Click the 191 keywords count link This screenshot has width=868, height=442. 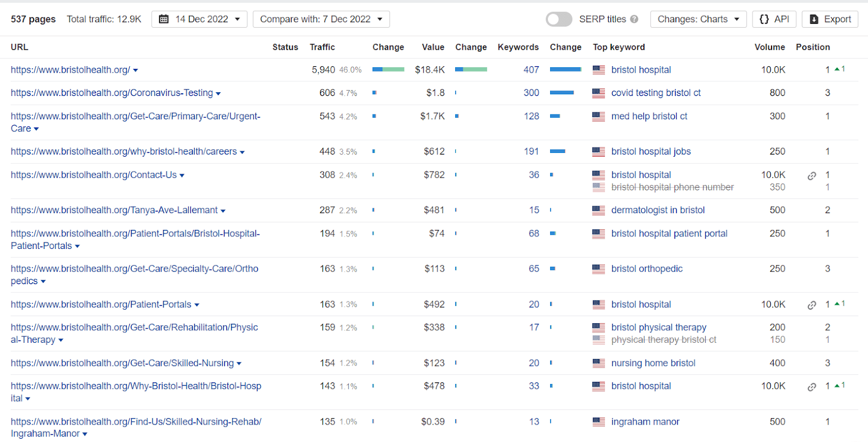(532, 152)
